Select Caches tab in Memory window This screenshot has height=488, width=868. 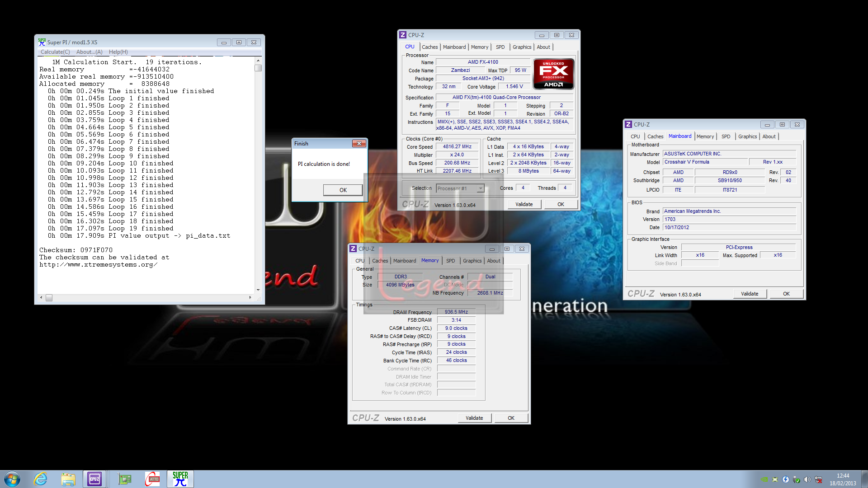(380, 261)
